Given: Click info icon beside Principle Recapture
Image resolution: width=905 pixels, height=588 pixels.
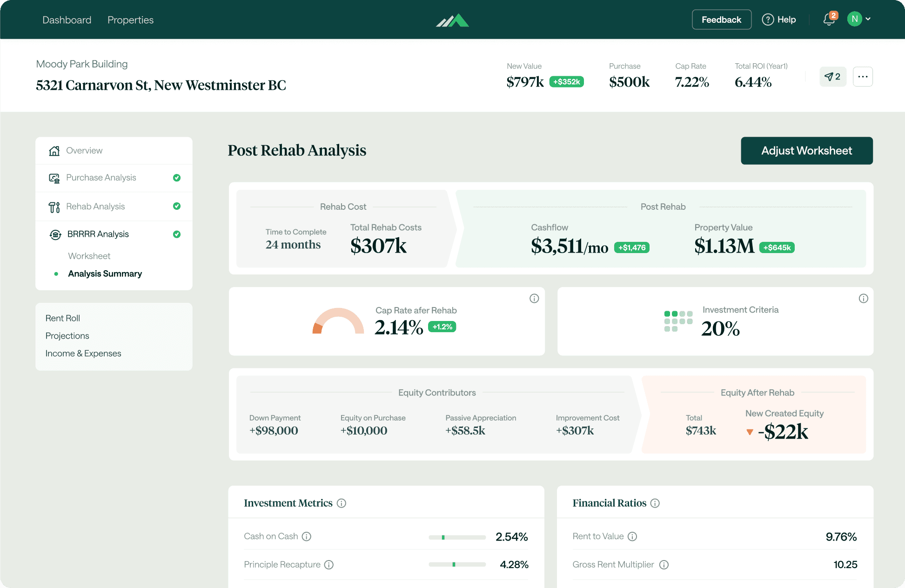Looking at the screenshot, I should coord(328,565).
